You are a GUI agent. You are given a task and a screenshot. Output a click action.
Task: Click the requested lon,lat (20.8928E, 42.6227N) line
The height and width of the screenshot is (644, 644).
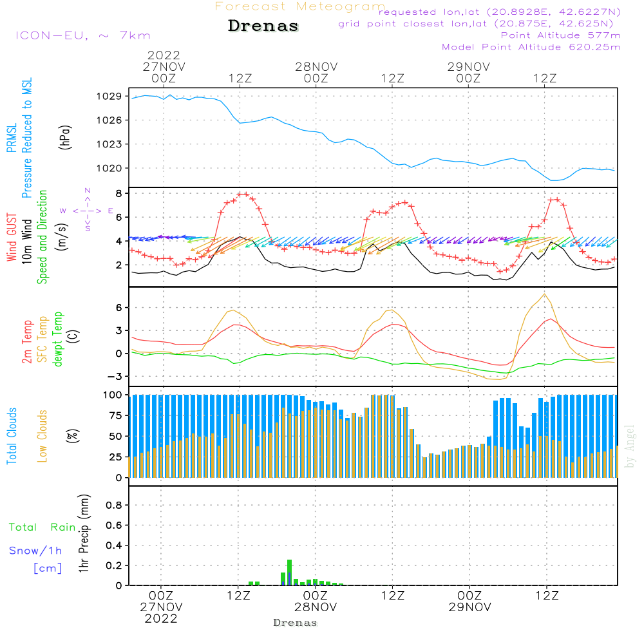pos(500,12)
